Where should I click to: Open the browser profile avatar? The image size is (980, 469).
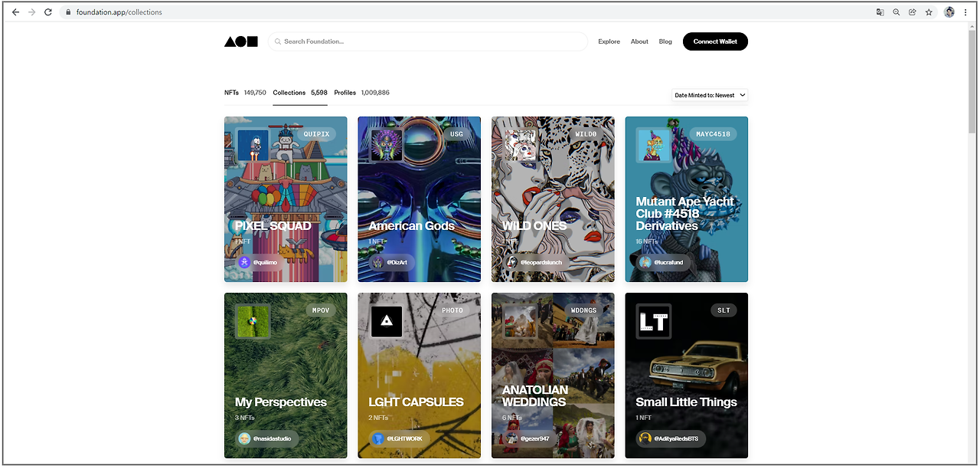pos(949,12)
